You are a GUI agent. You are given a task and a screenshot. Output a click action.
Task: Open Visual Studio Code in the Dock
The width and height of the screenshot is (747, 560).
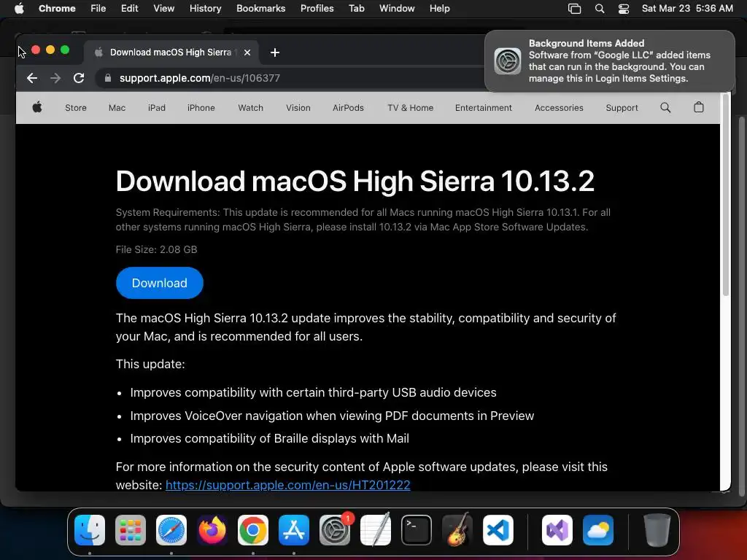point(498,530)
